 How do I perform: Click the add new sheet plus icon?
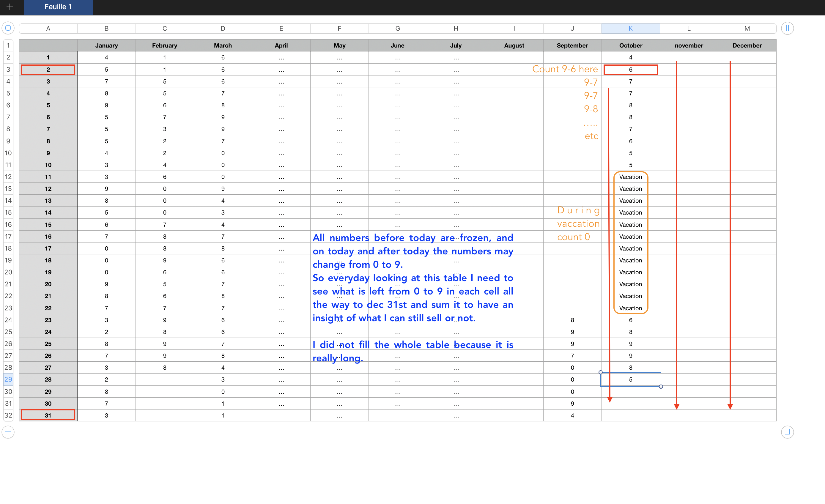(x=10, y=7)
